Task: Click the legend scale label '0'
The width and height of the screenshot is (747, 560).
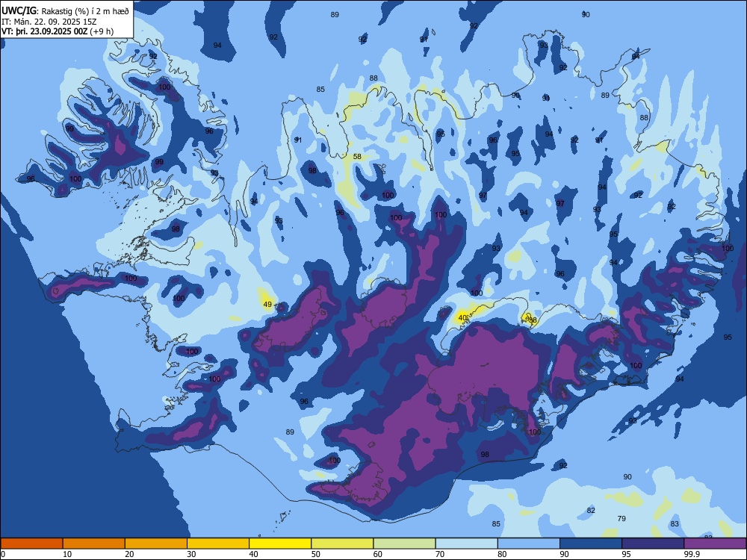Action: pos(2,554)
